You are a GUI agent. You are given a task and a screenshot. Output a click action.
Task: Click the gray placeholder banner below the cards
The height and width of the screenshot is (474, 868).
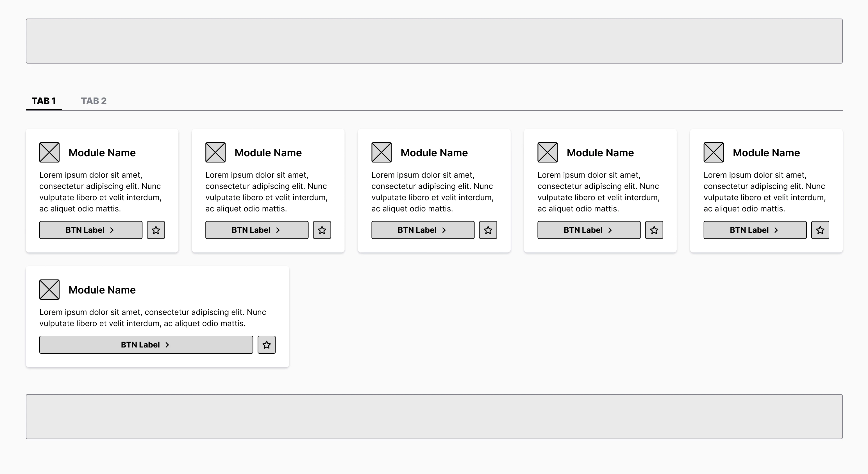[434, 416]
